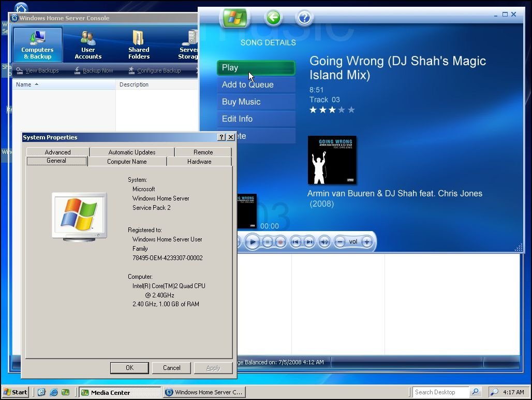532x400 pixels.
Task: Click the red Record button
Action: tap(280, 242)
